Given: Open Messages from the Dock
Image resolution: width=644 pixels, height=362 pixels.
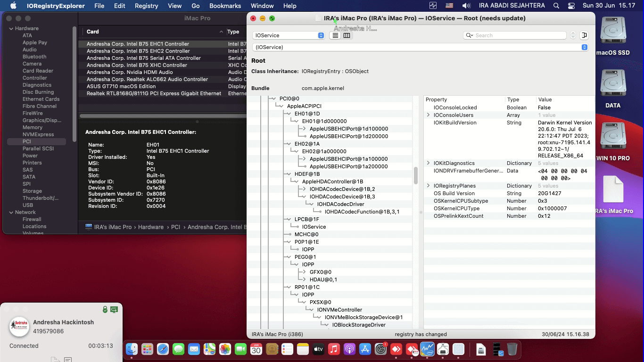Looking at the screenshot, I should click(178, 349).
